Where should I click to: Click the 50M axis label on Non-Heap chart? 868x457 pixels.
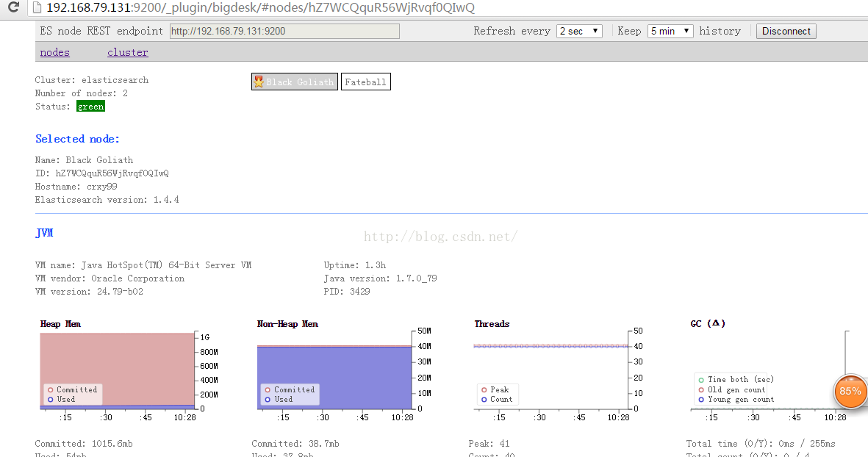coord(424,331)
